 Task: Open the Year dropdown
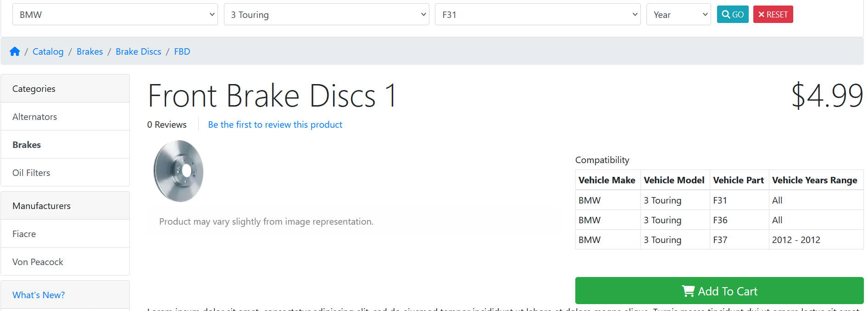(679, 15)
